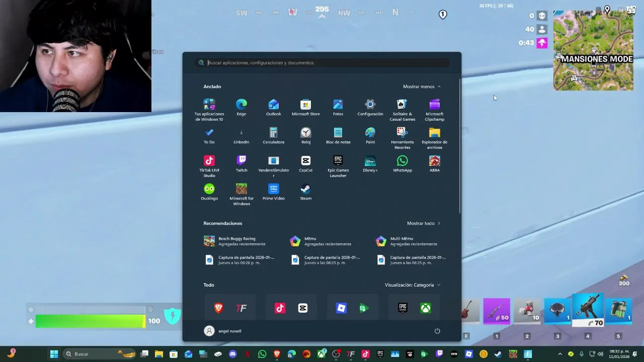Open Roblox in Todo category group
This screenshot has width=644, height=362.
341,308
